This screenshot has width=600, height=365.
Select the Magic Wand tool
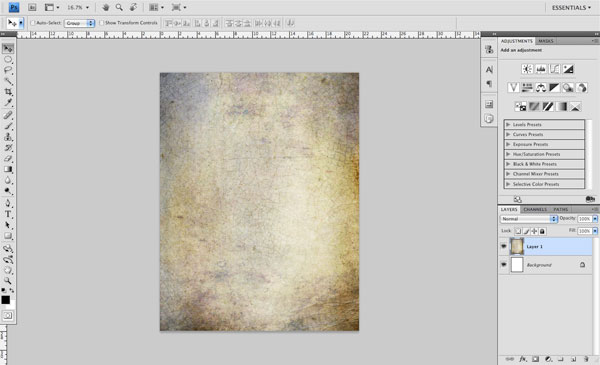pos(8,81)
